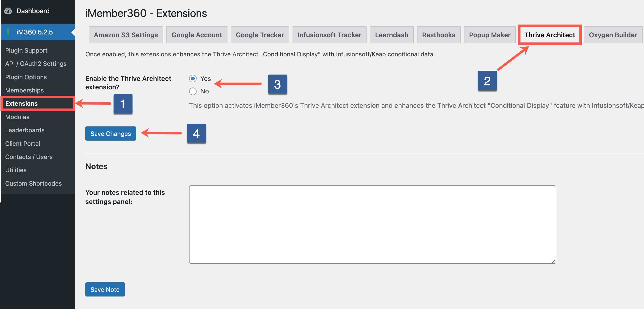Navigate to Plugin Options

coord(26,77)
